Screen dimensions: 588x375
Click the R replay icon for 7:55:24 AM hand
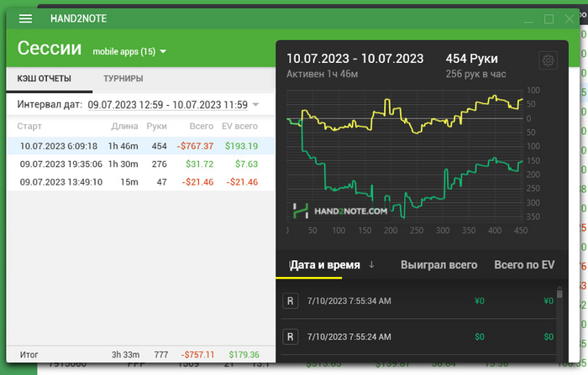(291, 336)
